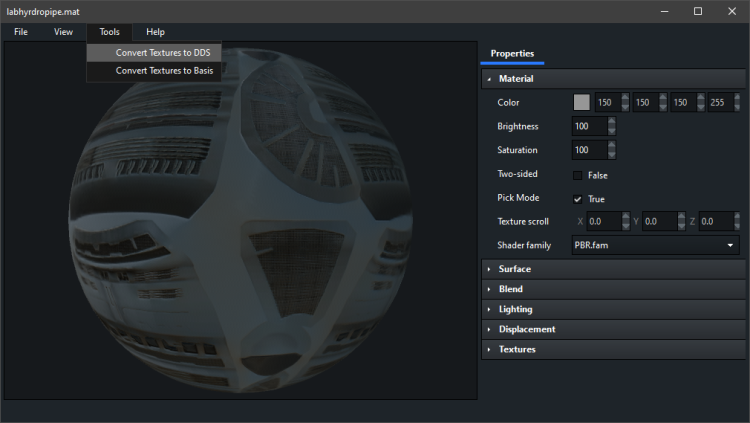Click the Saturation value field
Image resolution: width=750 pixels, height=423 pixels.
click(x=589, y=151)
